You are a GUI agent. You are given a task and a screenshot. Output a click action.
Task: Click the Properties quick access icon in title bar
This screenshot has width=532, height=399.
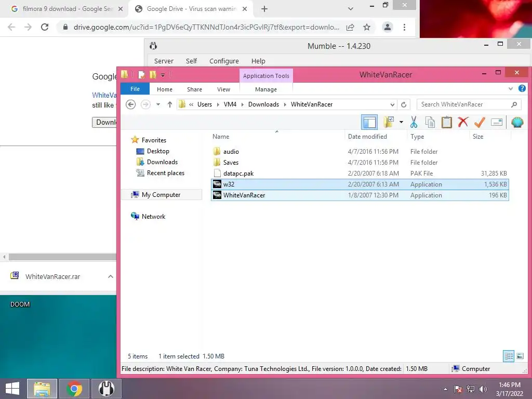click(x=142, y=75)
